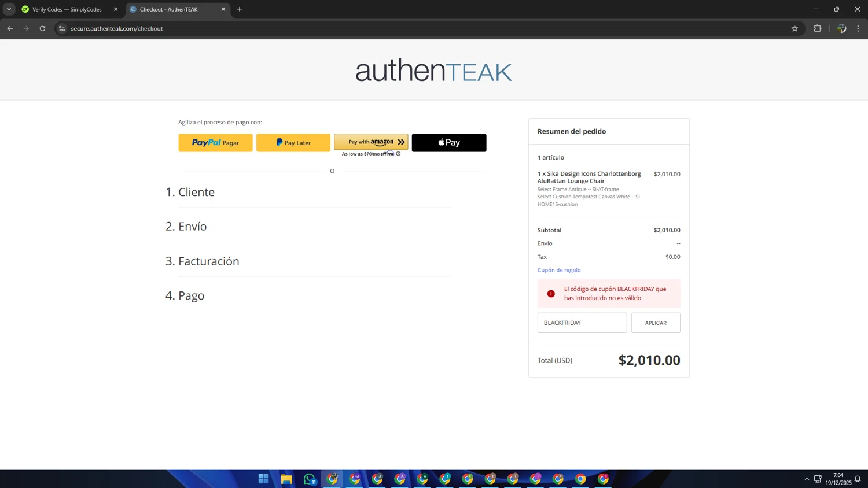The height and width of the screenshot is (488, 868).
Task: Open WhatsApp from the taskbar
Action: tap(310, 479)
